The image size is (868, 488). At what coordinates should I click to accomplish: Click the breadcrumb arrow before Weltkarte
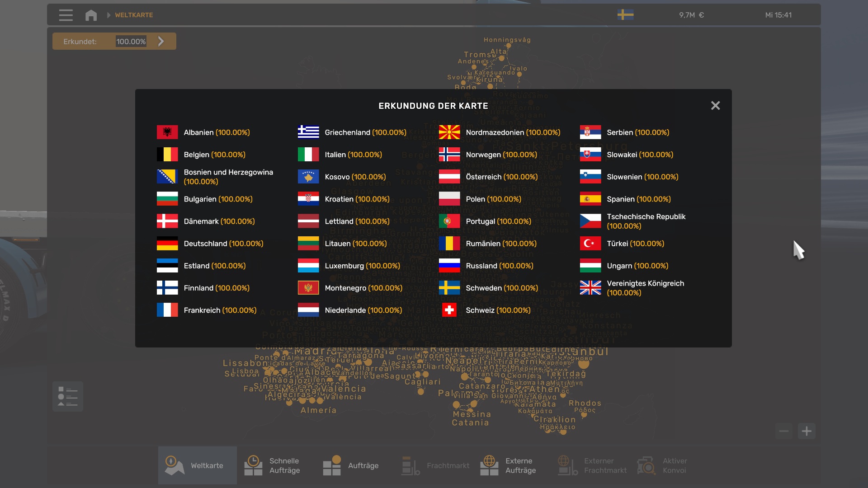tap(108, 15)
